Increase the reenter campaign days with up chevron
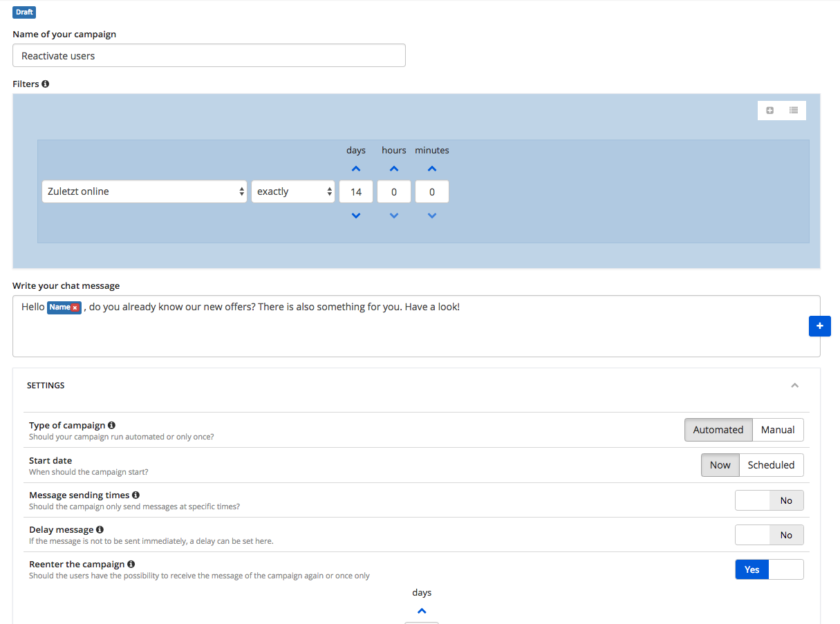840x624 pixels. (422, 611)
